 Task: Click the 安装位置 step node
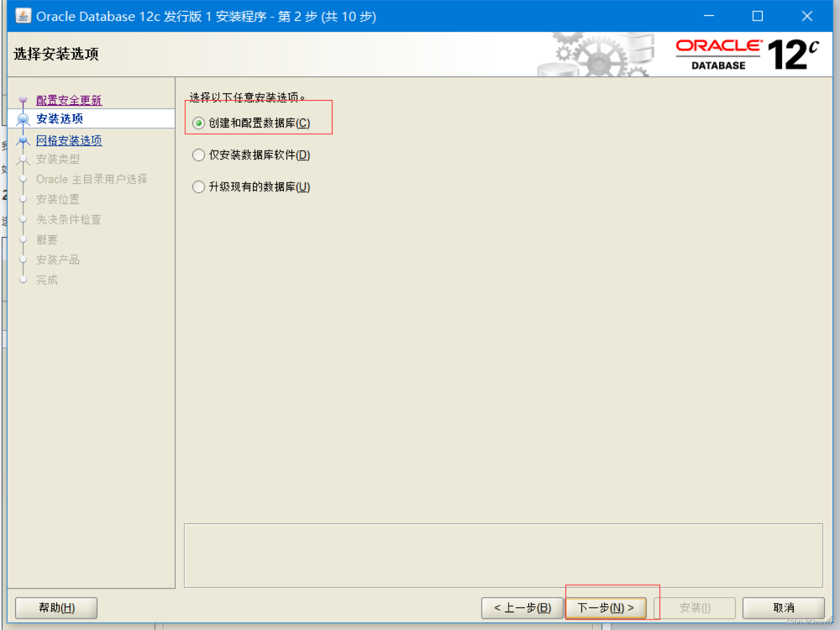pos(57,199)
